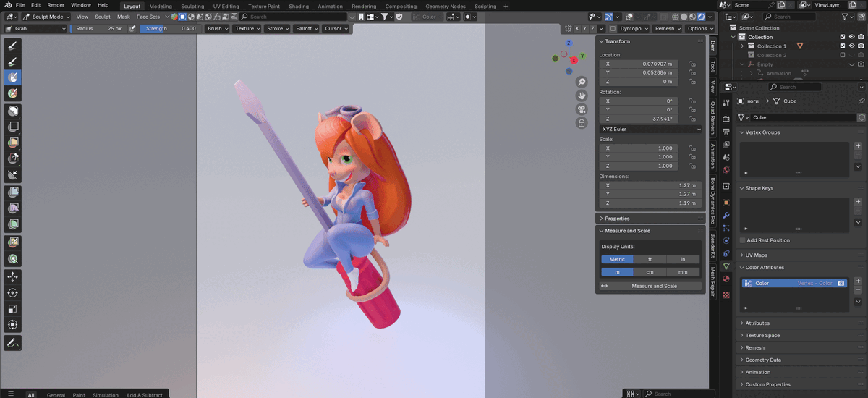The image size is (868, 398).
Task: Check the Add Rest Position checkbox
Action: point(742,240)
